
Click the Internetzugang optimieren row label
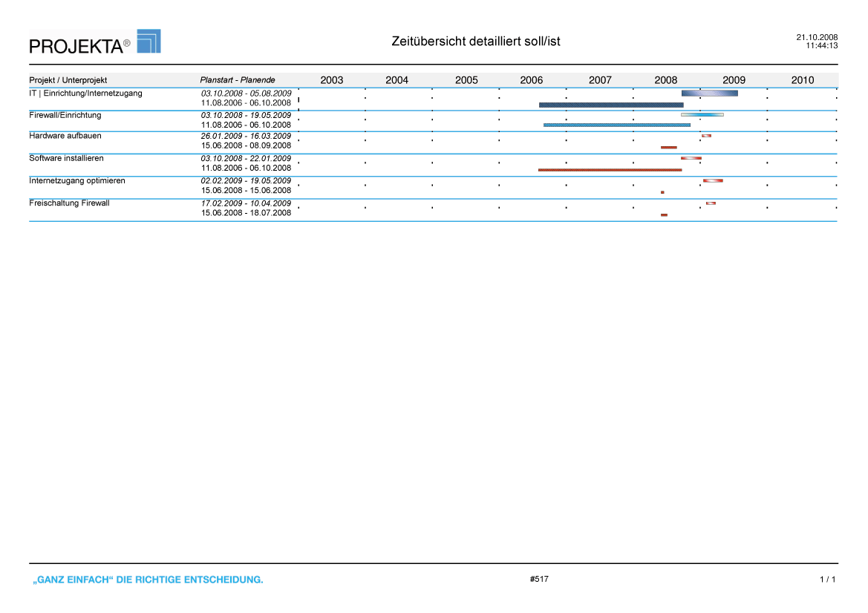77,181
